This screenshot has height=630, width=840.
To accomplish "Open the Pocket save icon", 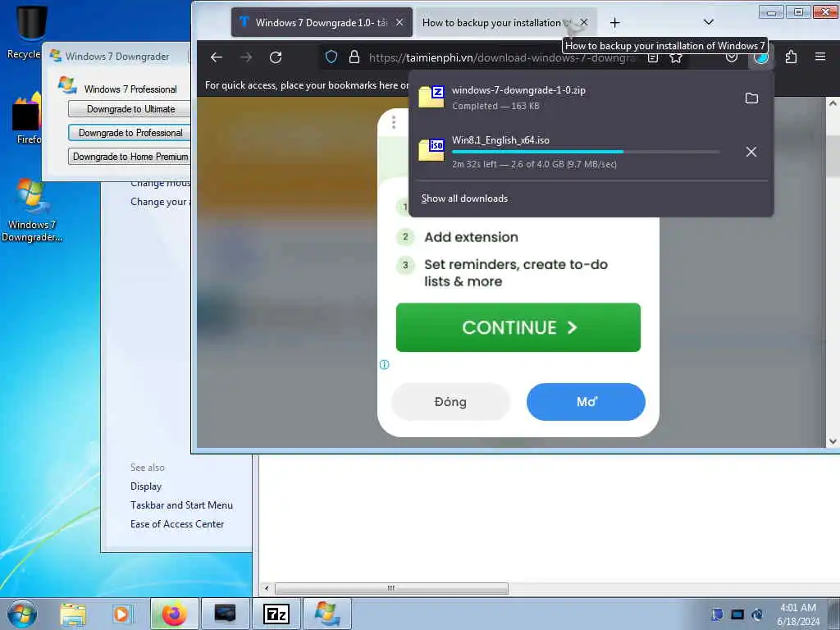I will pyautogui.click(x=731, y=57).
